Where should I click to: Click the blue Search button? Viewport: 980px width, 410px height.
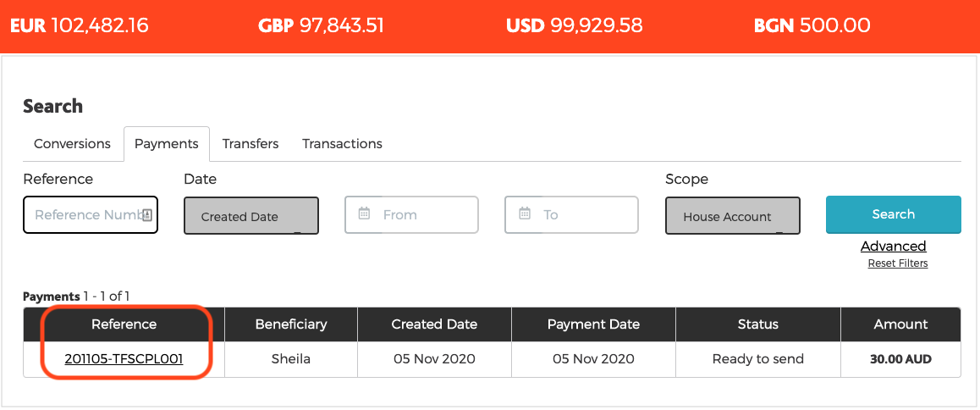coord(893,214)
